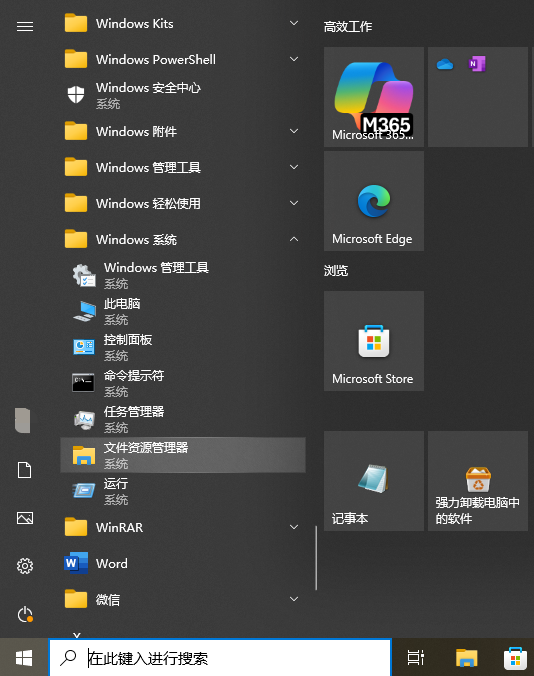Open Microsoft Store on the taskbar
This screenshot has height=676, width=534.
pos(515,658)
